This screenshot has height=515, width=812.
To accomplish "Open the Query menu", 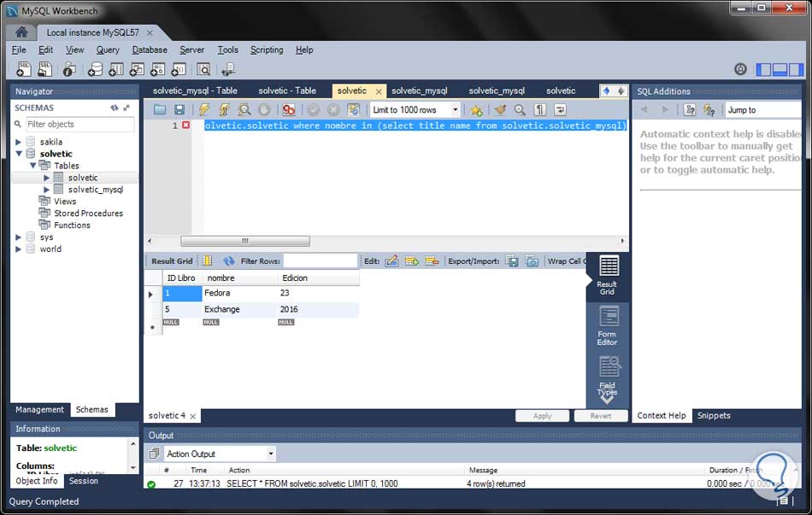I will click(x=108, y=50).
